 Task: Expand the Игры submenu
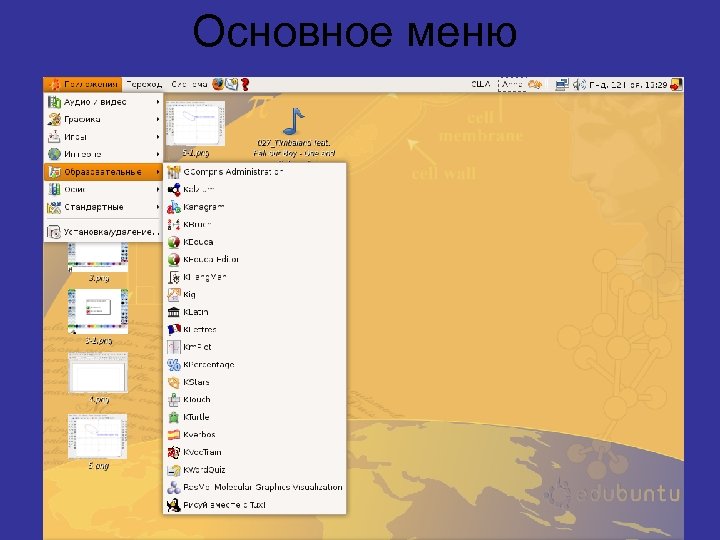103,137
